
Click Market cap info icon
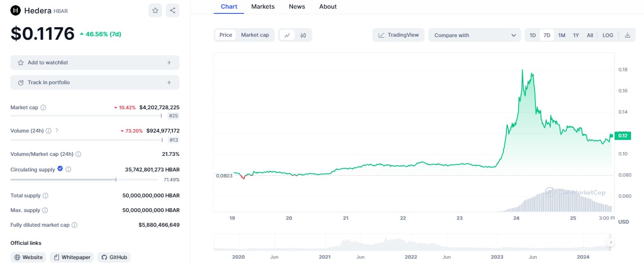coord(43,108)
